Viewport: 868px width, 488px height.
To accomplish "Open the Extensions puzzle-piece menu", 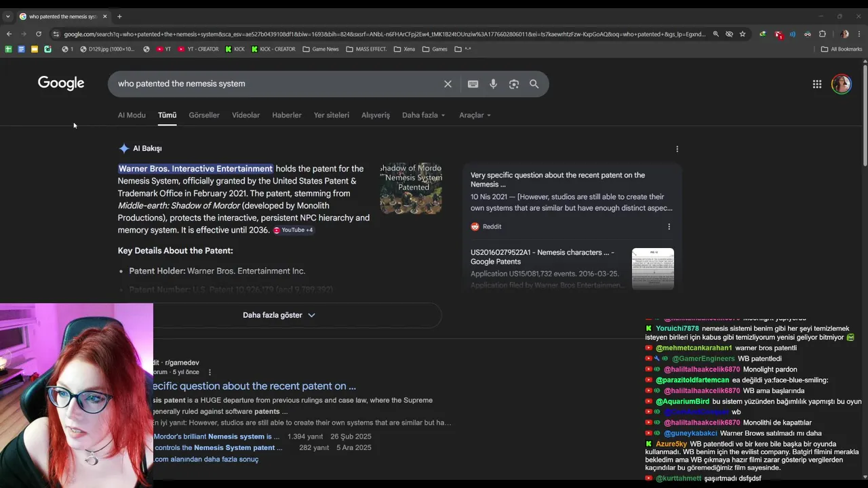I will [x=823, y=34].
